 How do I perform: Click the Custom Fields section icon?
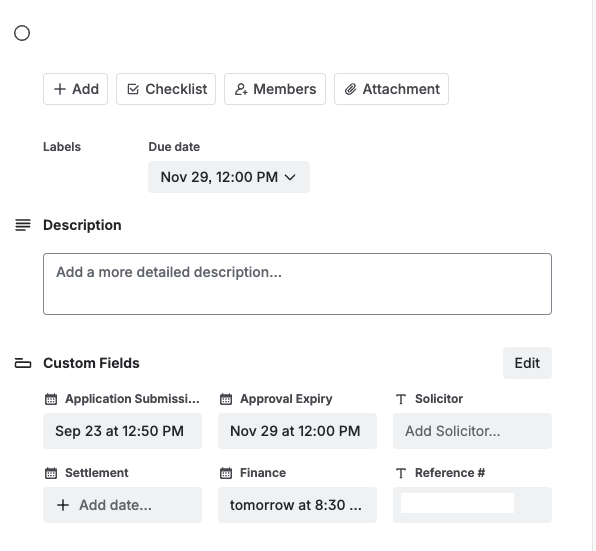pos(23,363)
